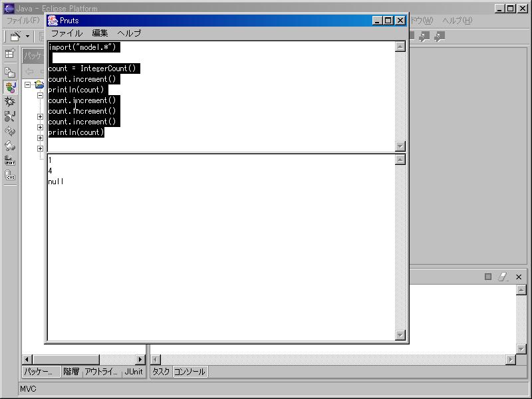This screenshot has width=532, height=399.
Task: Open the CVS repository perspective icon
Action: (10, 176)
